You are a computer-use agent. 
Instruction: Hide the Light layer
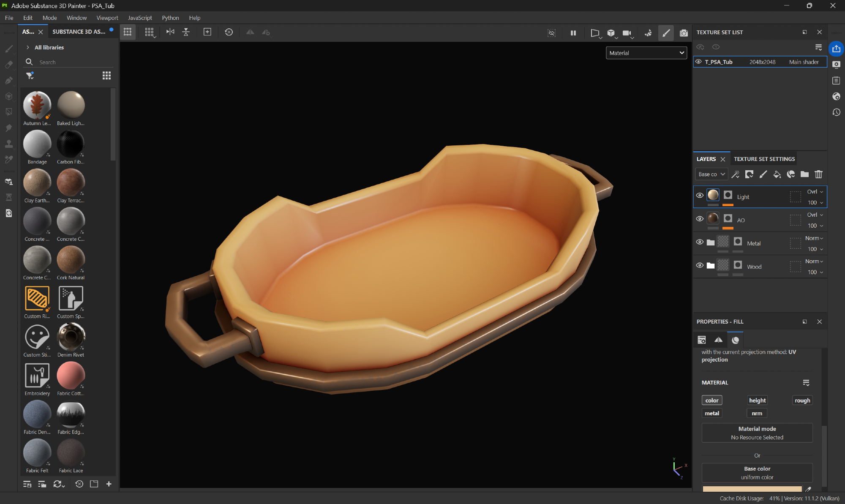point(700,196)
